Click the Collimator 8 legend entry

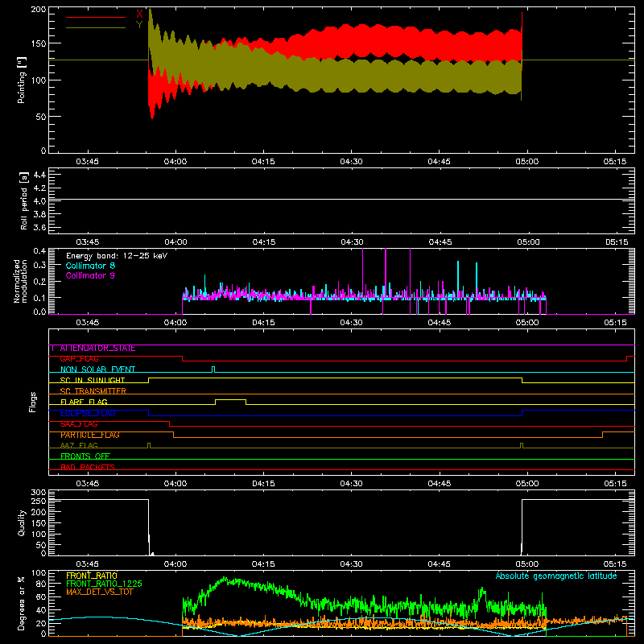pos(90,266)
